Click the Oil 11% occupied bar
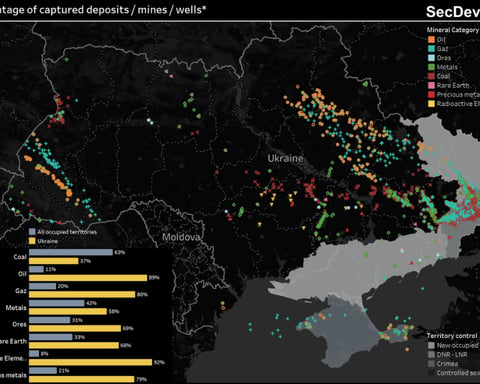The width and height of the screenshot is (480, 384). click(x=36, y=269)
